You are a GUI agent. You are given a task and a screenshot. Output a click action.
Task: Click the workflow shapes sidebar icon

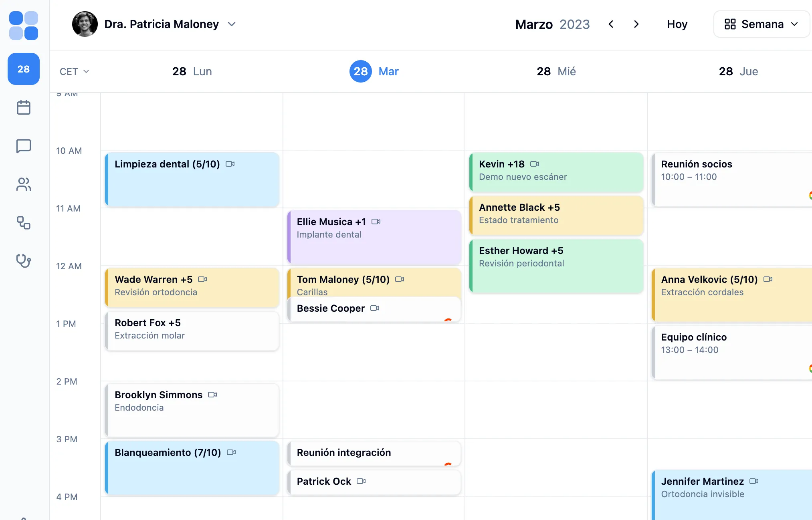[24, 223]
